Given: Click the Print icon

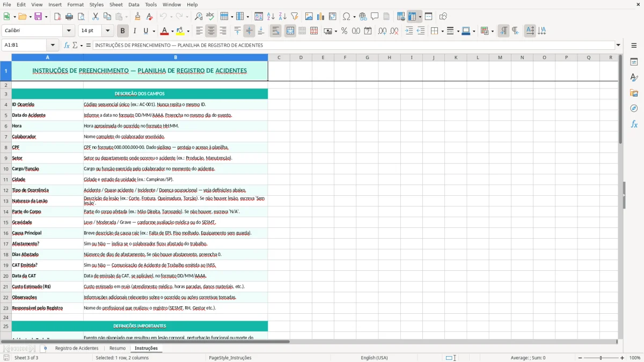Looking at the screenshot, I should (x=69, y=17).
